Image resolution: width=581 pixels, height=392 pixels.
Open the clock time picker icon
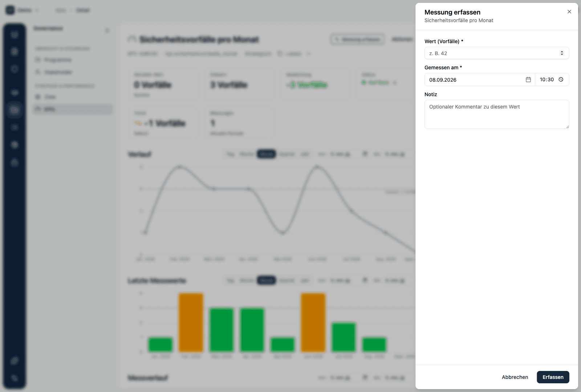561,79
